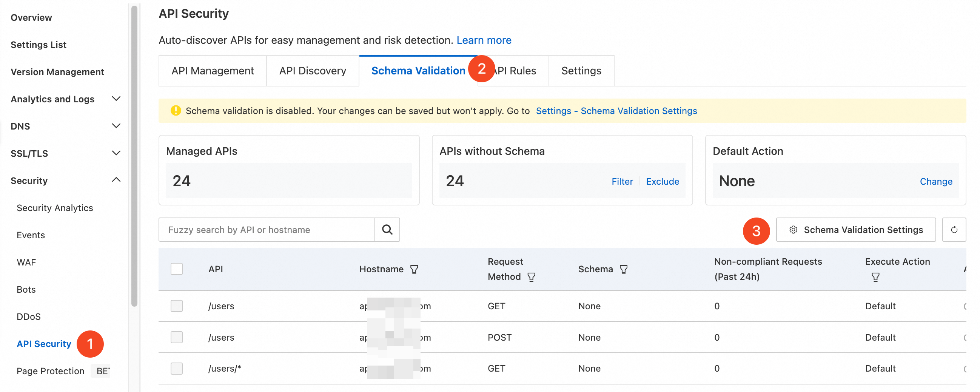Click the Learn more link
This screenshot has height=392, width=980.
click(484, 40)
